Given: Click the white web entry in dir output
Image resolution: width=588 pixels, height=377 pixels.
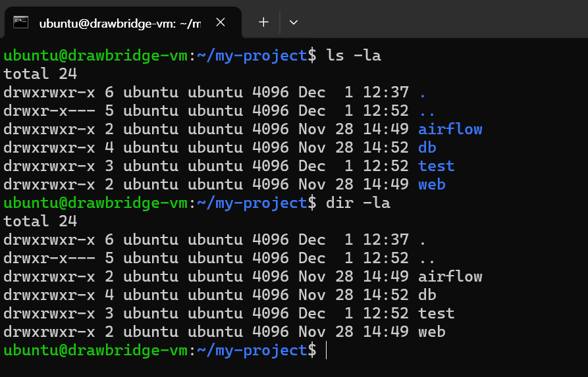Looking at the screenshot, I should tap(432, 332).
